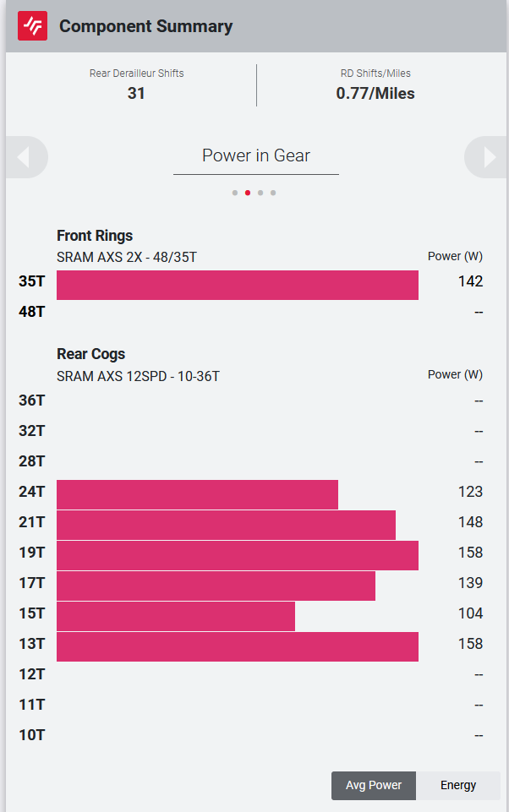Click the 24T rear cog bar
The width and height of the screenshot is (509, 812).
(197, 495)
